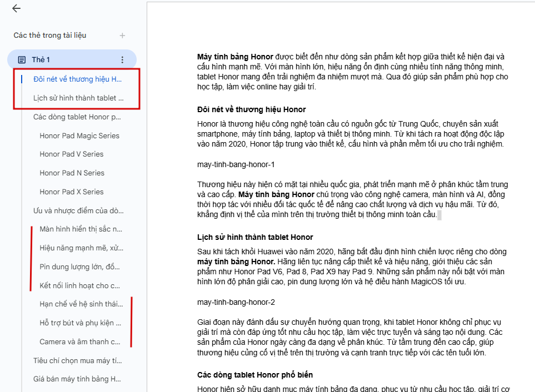Navigate to Honor Pad N Series

(72, 173)
